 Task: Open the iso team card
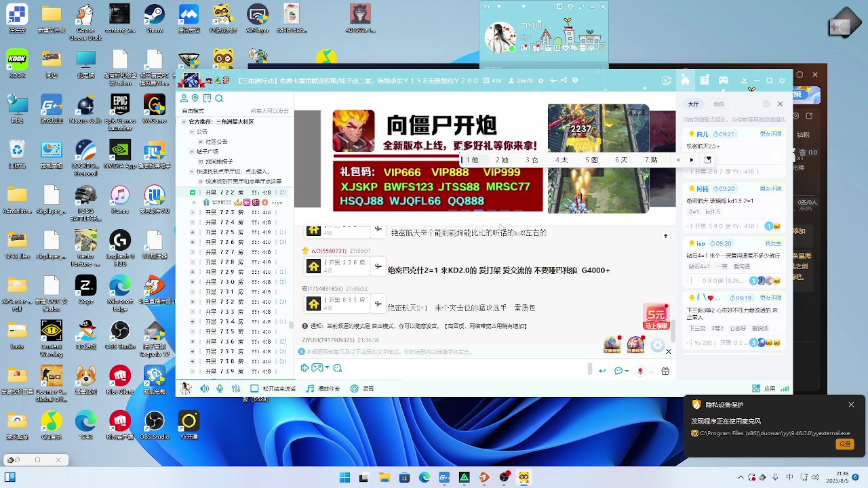734,261
